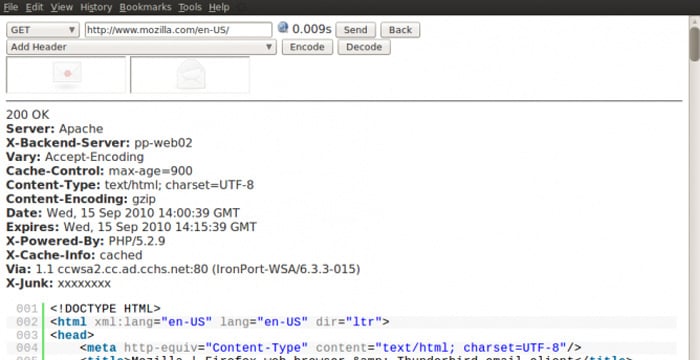This screenshot has height=360, width=700.
Task: Click source line 002 html tag
Action: 220,322
